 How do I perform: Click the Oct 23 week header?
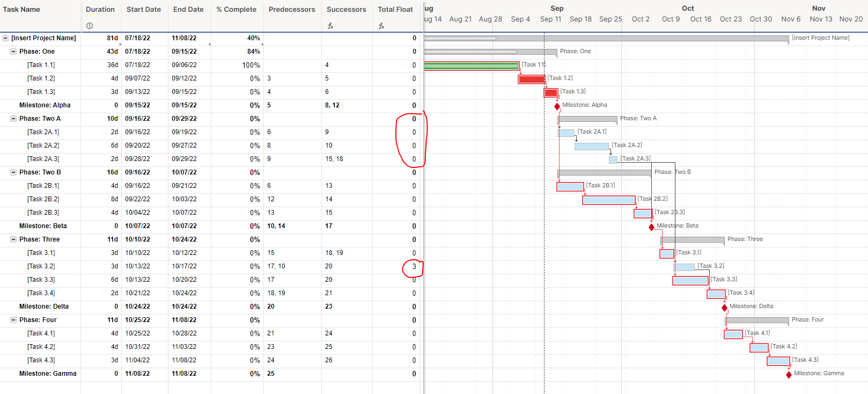tap(731, 19)
